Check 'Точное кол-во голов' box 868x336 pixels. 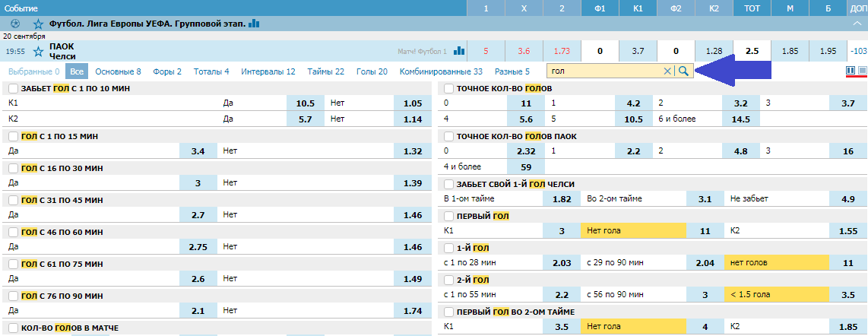[448, 89]
